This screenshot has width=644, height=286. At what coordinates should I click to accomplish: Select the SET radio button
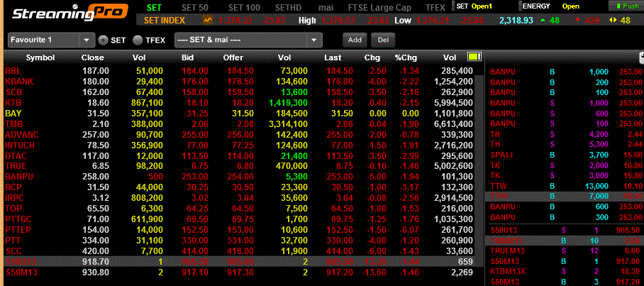click(104, 40)
